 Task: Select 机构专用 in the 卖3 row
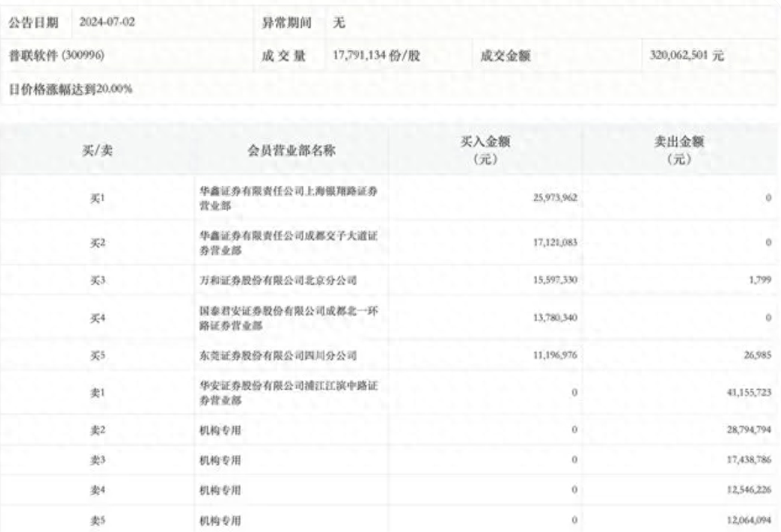pos(220,461)
